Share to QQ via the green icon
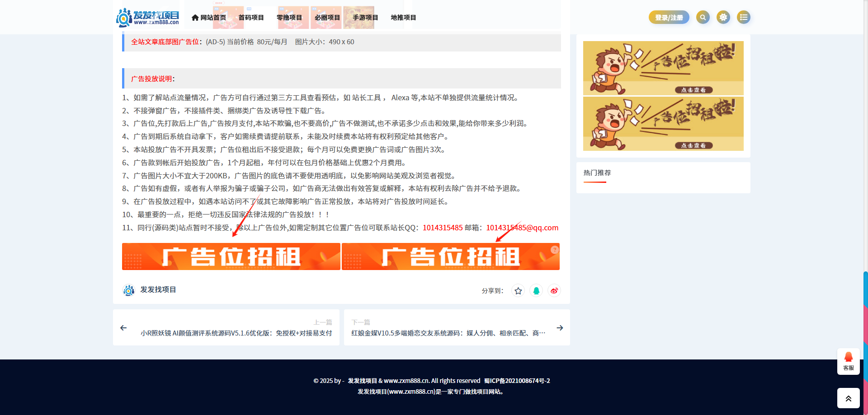Viewport: 868px width, 415px height. (x=536, y=291)
